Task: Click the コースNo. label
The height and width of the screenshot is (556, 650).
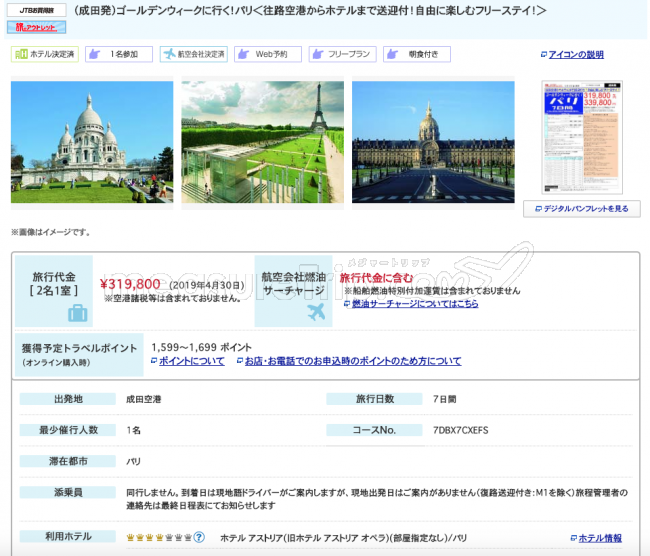Action: point(374,430)
